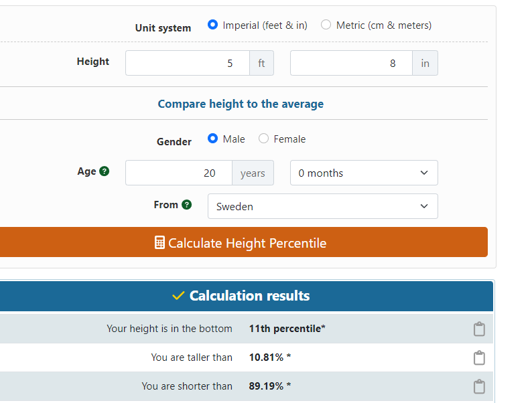532x403 pixels.
Task: Click 'Compare height to the average' heading
Action: point(241,104)
